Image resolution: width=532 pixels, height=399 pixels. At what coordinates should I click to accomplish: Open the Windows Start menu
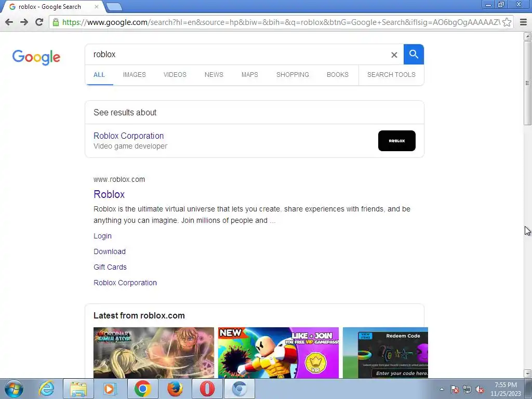(14, 389)
